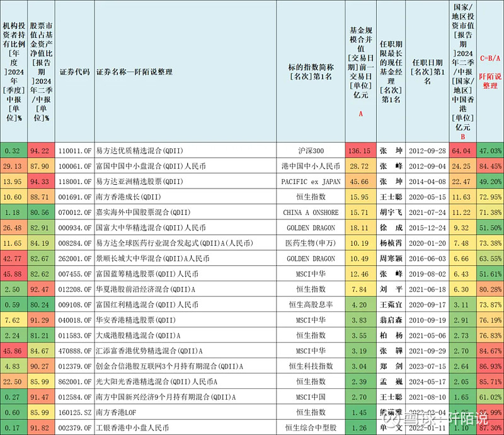
Task: Select the 任职日期 column header
Action: click(x=427, y=71)
